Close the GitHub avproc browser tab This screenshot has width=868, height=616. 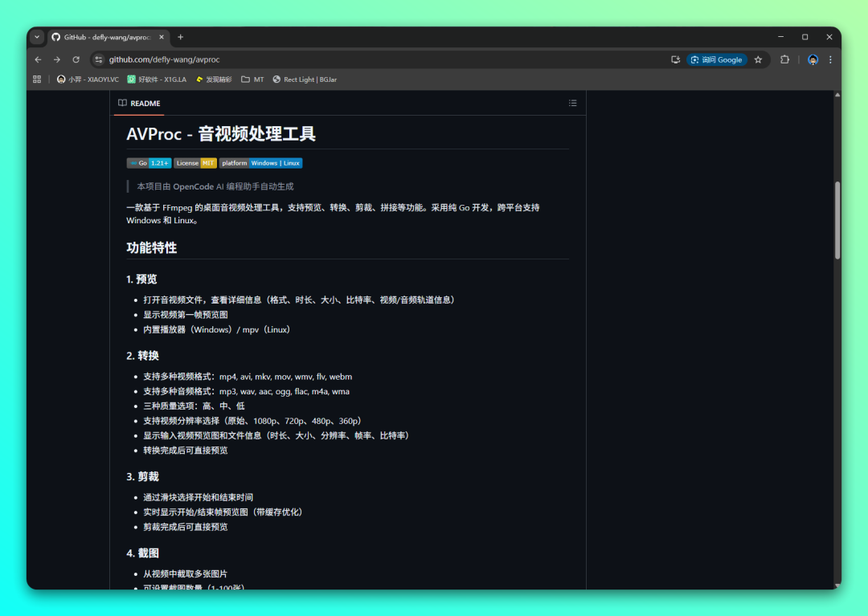click(162, 37)
